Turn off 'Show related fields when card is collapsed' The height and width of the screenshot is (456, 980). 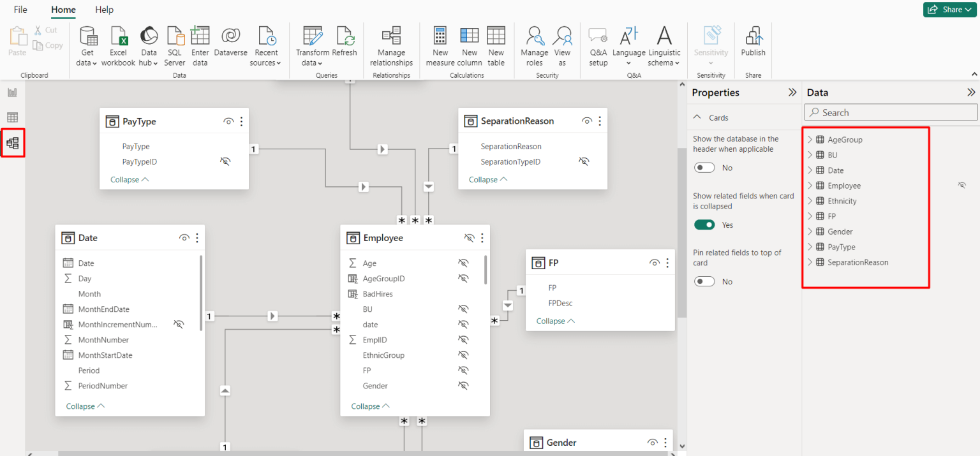pyautogui.click(x=704, y=224)
